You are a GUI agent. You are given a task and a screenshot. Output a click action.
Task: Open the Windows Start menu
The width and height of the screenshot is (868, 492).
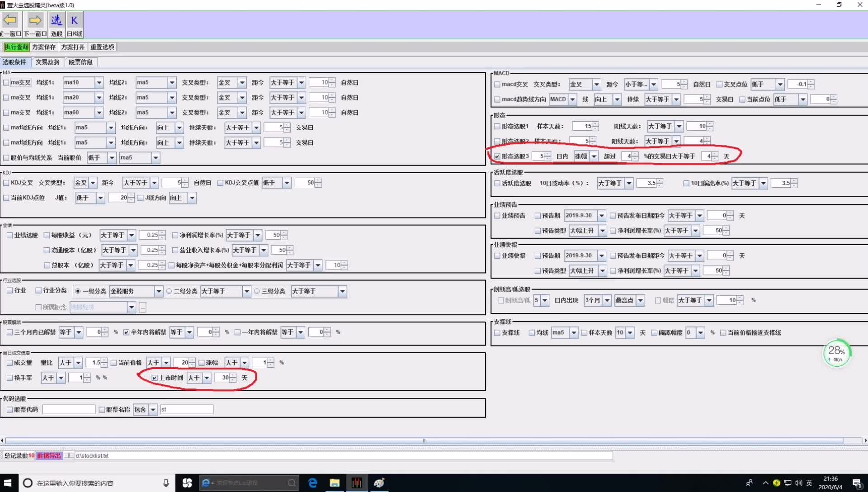(x=8, y=483)
